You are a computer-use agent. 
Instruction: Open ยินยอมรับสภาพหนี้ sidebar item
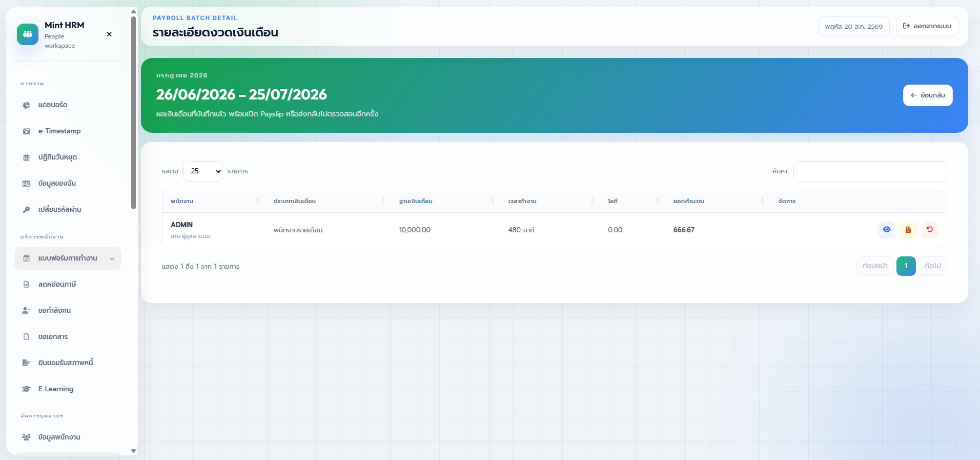tap(68, 363)
